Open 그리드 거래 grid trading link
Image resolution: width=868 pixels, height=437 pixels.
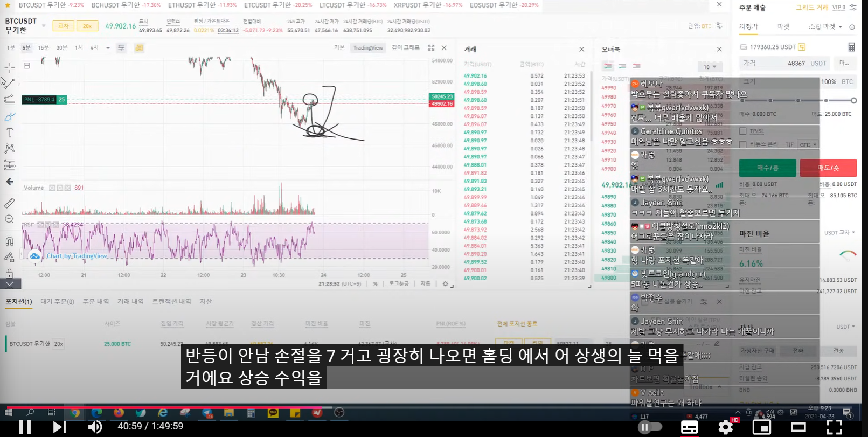812,8
